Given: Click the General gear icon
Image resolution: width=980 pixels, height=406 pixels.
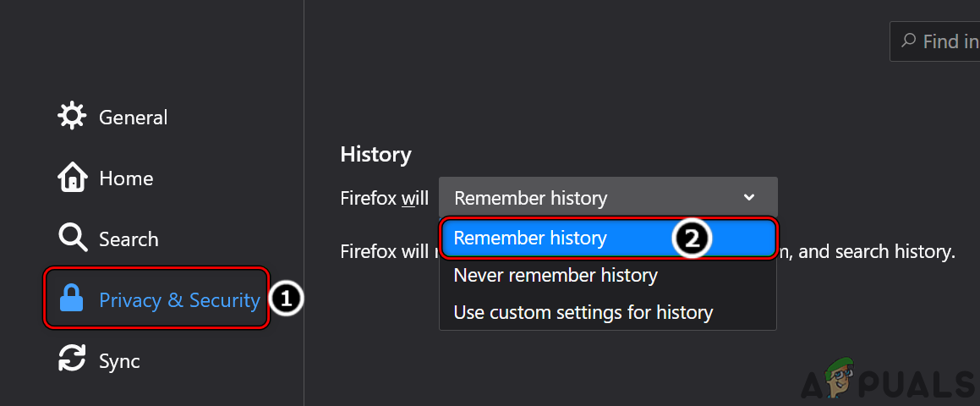Looking at the screenshot, I should coord(72,117).
